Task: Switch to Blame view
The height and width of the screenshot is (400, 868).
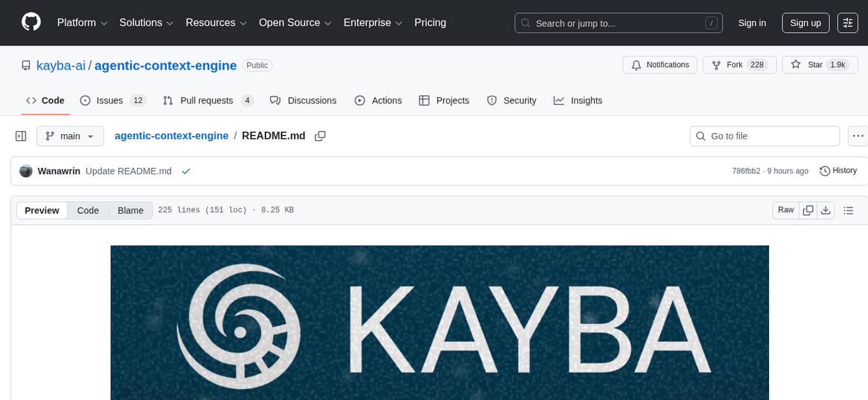Action: click(130, 210)
